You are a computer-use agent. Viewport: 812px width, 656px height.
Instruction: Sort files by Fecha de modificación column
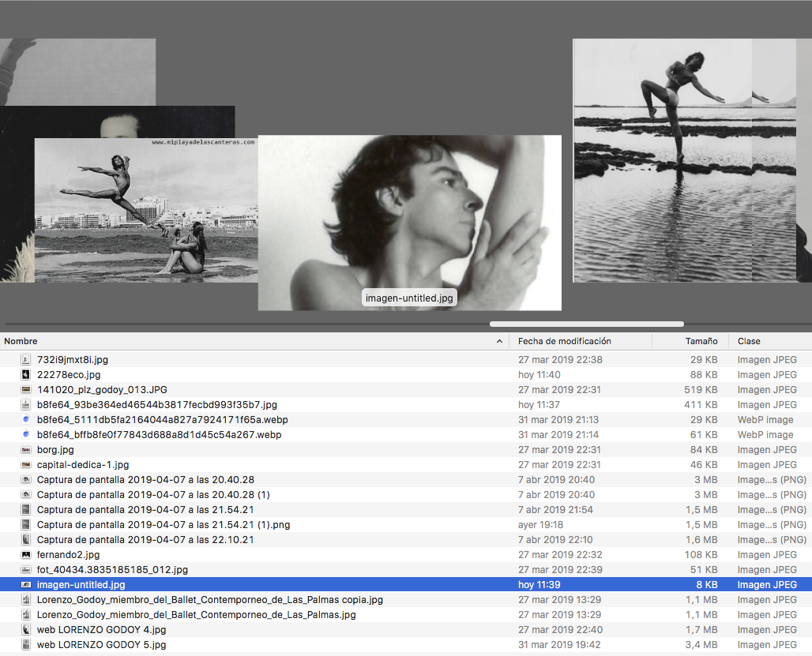tap(564, 341)
